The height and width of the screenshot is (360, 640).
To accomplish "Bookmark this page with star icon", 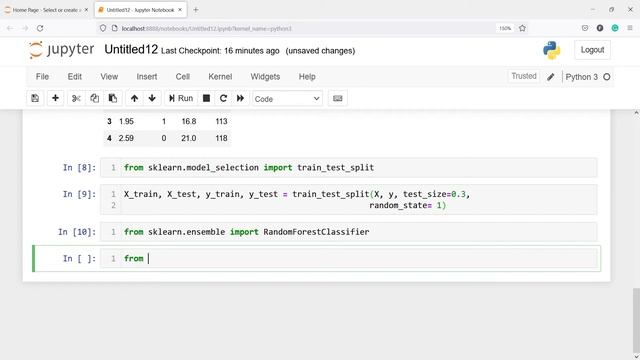I will [x=522, y=28].
